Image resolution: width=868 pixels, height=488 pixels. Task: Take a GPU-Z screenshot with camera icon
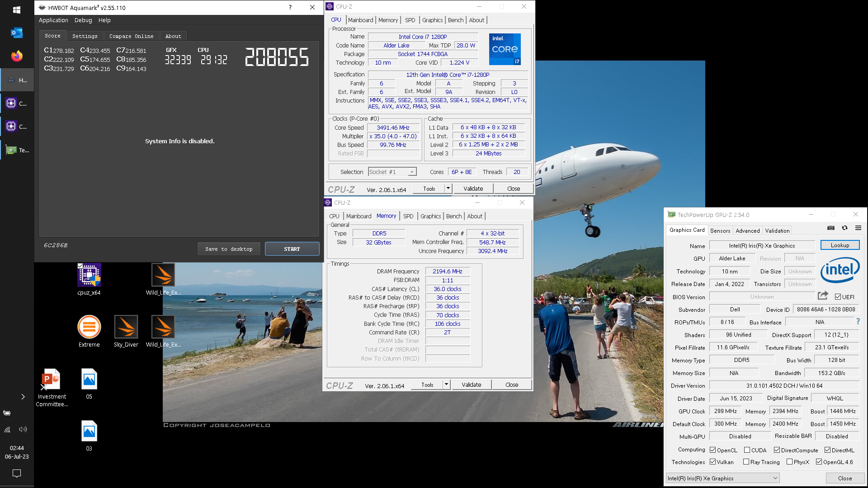[x=831, y=228]
